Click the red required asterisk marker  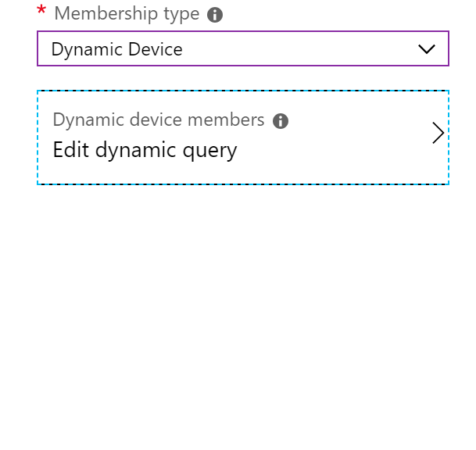pos(41,10)
